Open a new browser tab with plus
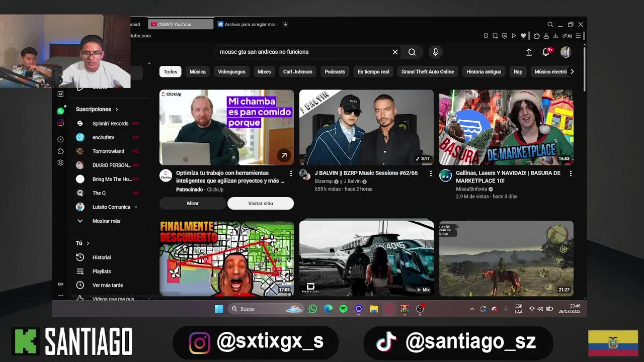The image size is (644, 362). click(285, 24)
